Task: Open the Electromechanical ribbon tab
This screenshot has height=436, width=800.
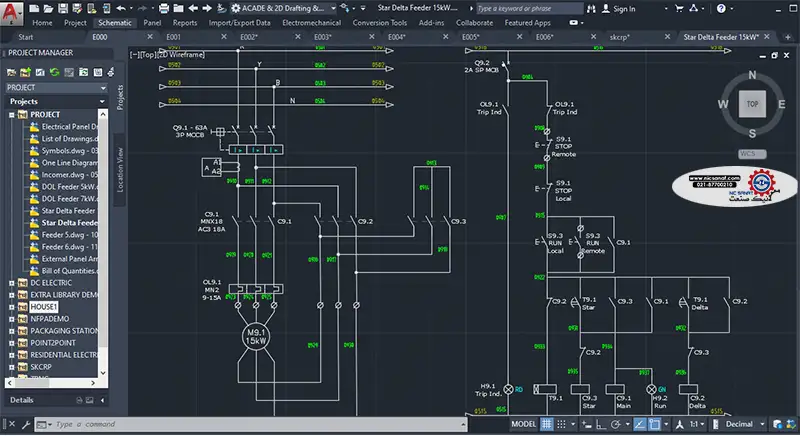Action: pos(311,22)
